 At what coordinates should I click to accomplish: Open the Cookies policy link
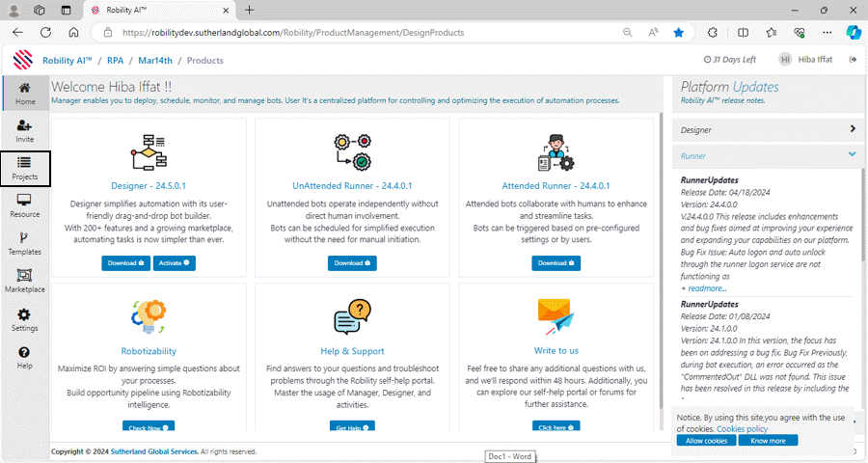(742, 429)
